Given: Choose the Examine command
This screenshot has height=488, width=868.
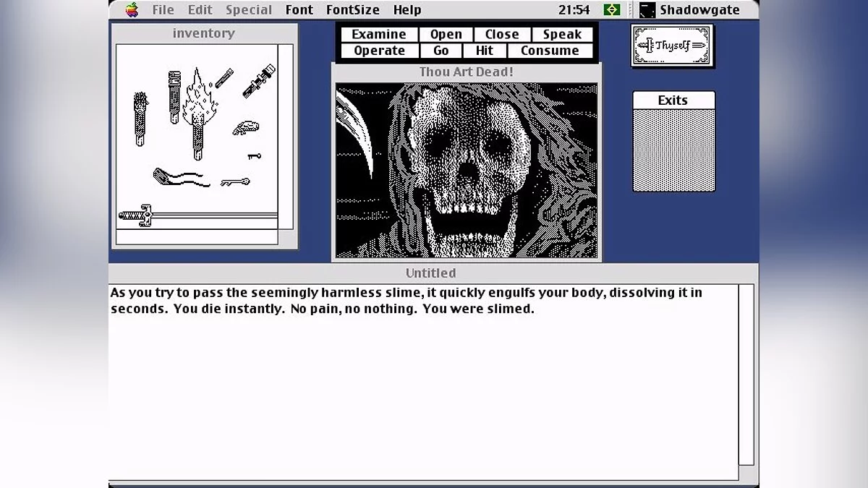Looking at the screenshot, I should pos(379,34).
